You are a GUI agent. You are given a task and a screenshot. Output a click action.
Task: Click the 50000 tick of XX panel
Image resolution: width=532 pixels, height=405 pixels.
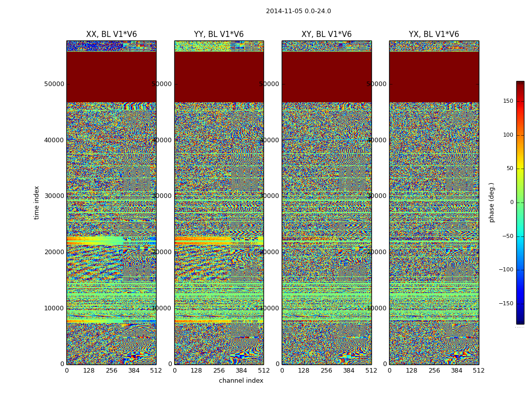pyautogui.click(x=54, y=84)
